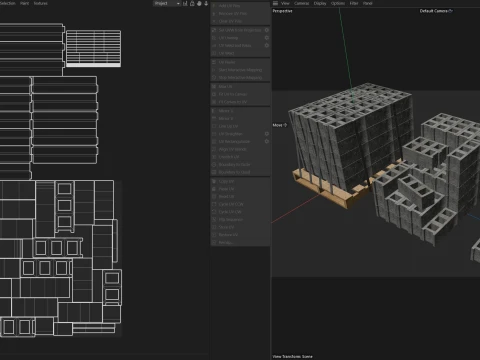480x360 pixels.
Task: Open the Perspective view type dropdown
Action: (282, 11)
